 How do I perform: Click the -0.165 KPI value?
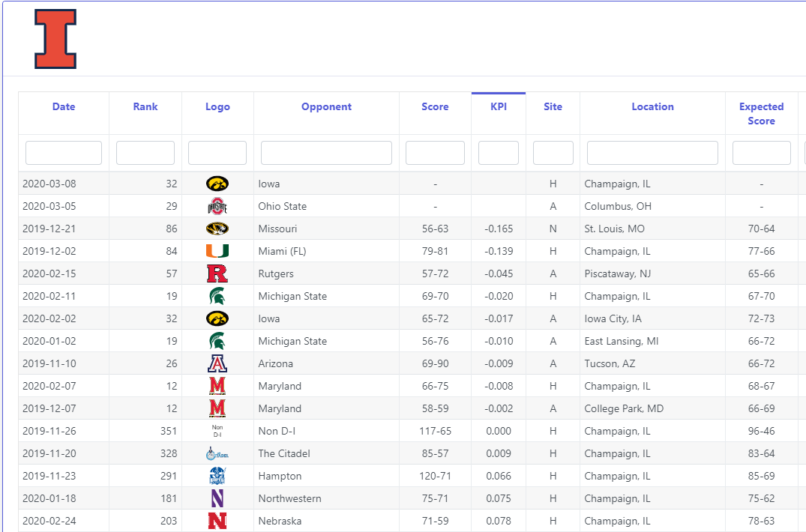499,229
